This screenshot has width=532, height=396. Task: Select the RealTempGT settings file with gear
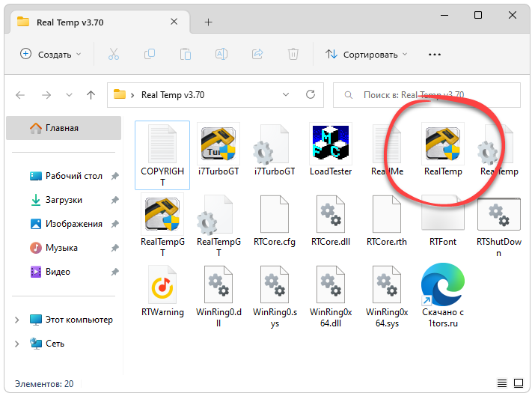pyautogui.click(x=218, y=225)
